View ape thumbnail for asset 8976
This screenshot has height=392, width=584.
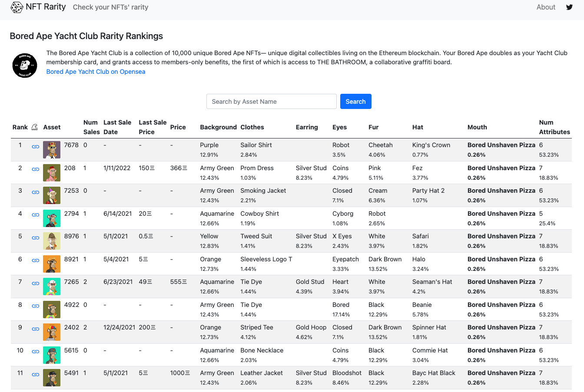pos(52,241)
